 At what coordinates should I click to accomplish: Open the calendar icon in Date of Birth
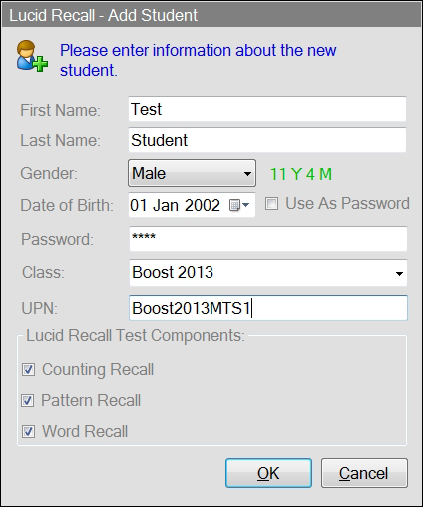pyautogui.click(x=234, y=205)
